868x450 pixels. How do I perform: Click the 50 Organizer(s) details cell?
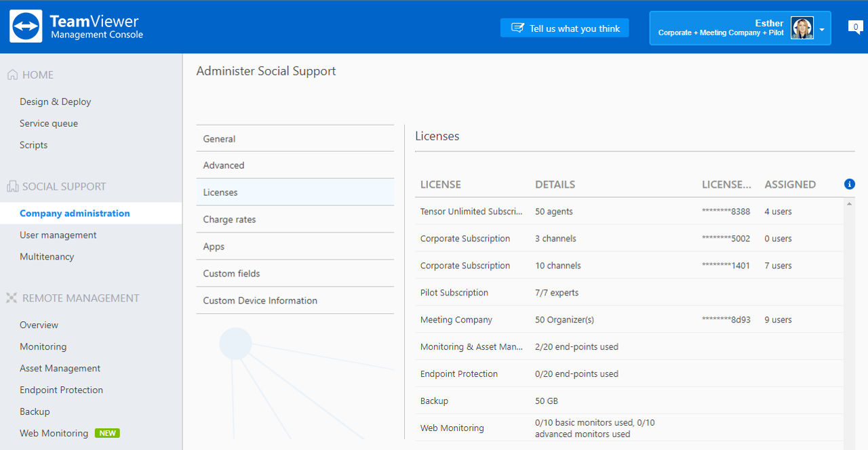(x=564, y=320)
